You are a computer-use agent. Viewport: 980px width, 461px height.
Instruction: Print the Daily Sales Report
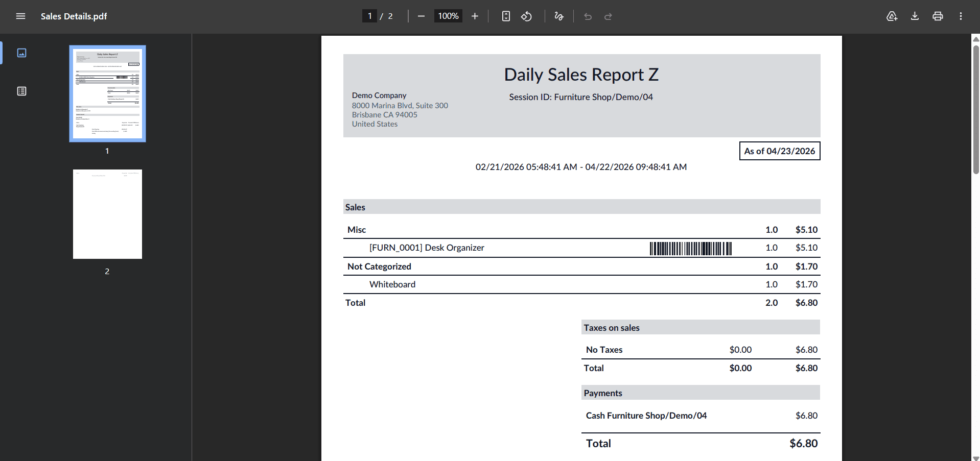click(x=938, y=16)
